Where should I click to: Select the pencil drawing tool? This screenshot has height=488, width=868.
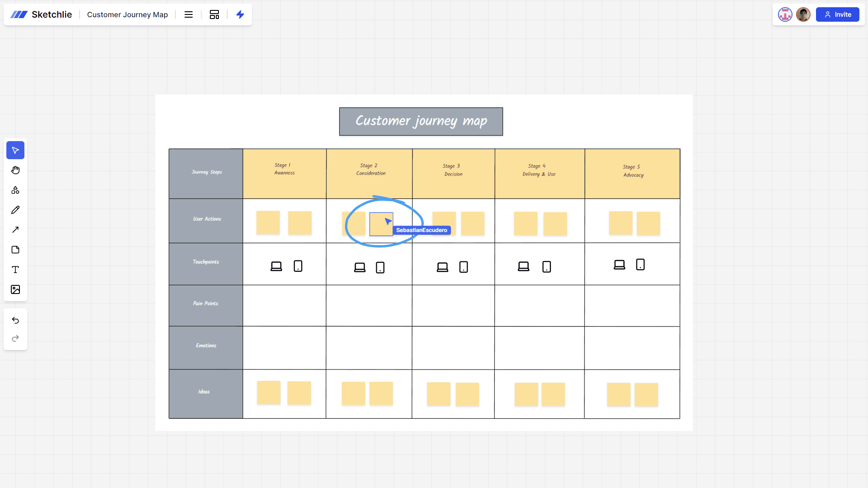point(15,210)
